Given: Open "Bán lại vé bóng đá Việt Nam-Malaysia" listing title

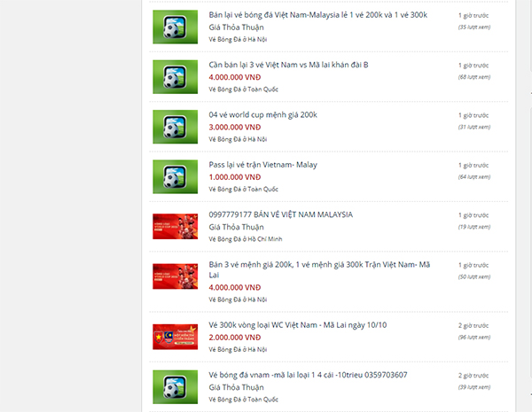Looking at the screenshot, I should 317,15.
